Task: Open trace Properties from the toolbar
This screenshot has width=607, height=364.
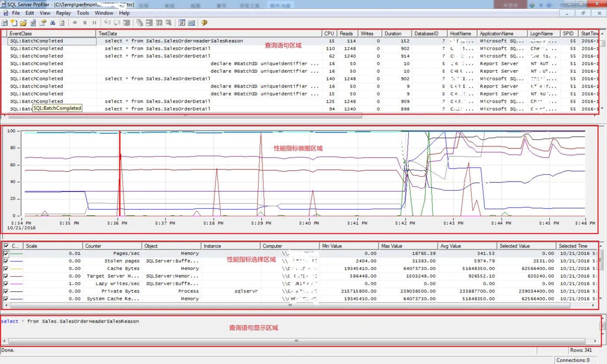Action: coord(42,23)
